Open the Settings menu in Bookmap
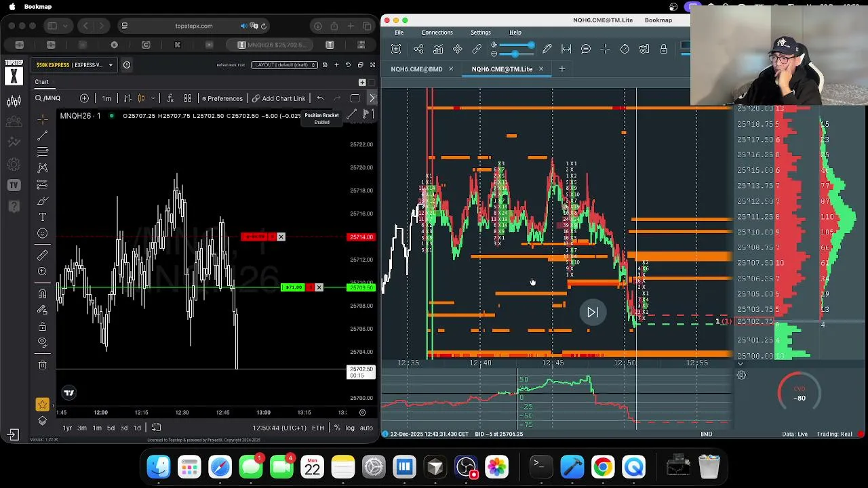868x488 pixels. [x=480, y=33]
